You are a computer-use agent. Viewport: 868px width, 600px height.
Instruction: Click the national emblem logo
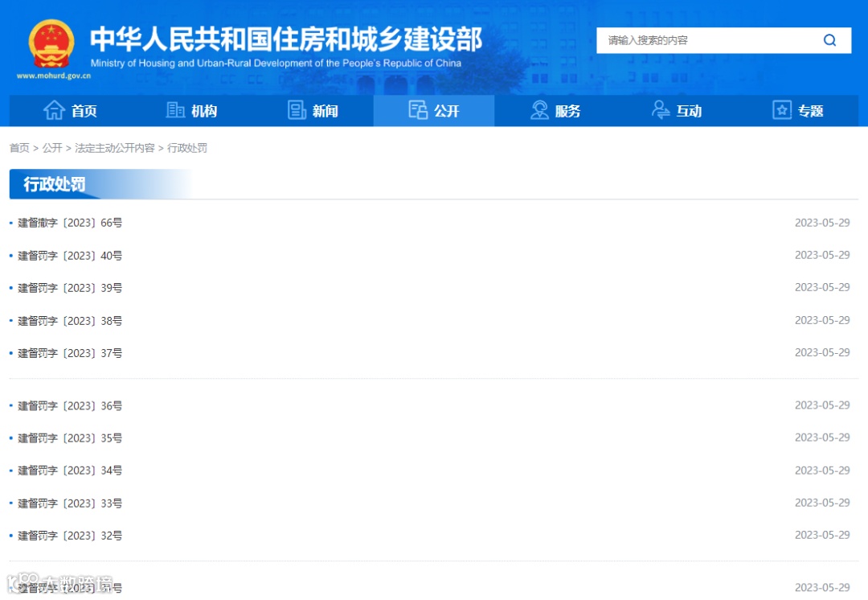pyautogui.click(x=51, y=44)
